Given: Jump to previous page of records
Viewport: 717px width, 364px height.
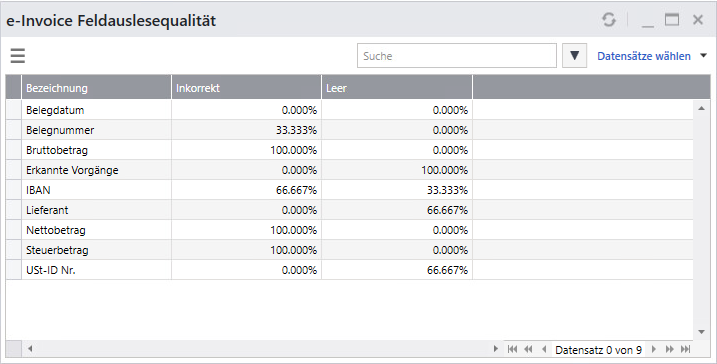Looking at the screenshot, I should (528, 349).
